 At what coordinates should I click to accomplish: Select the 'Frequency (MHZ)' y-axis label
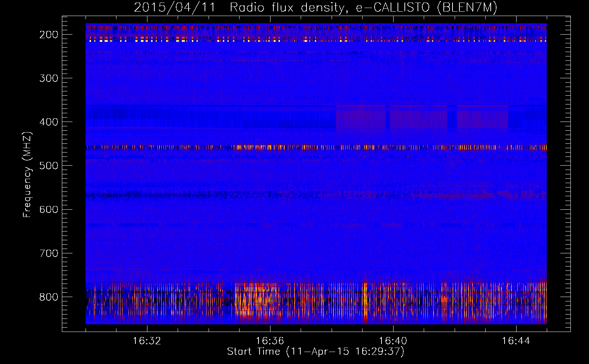(27, 174)
